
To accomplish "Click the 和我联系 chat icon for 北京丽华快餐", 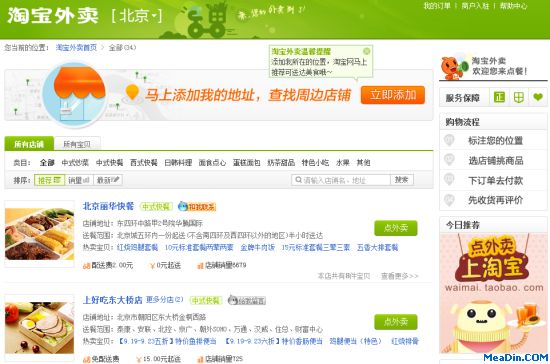I will 197,207.
